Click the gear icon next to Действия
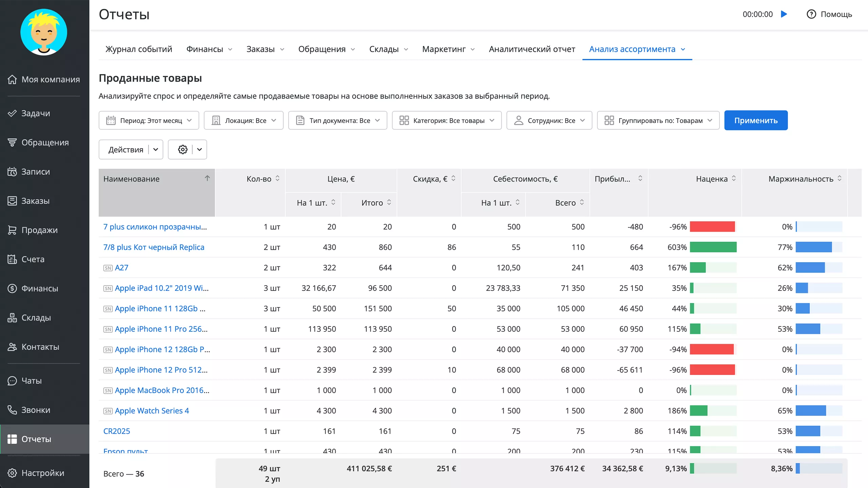This screenshot has height=488, width=868. click(182, 149)
